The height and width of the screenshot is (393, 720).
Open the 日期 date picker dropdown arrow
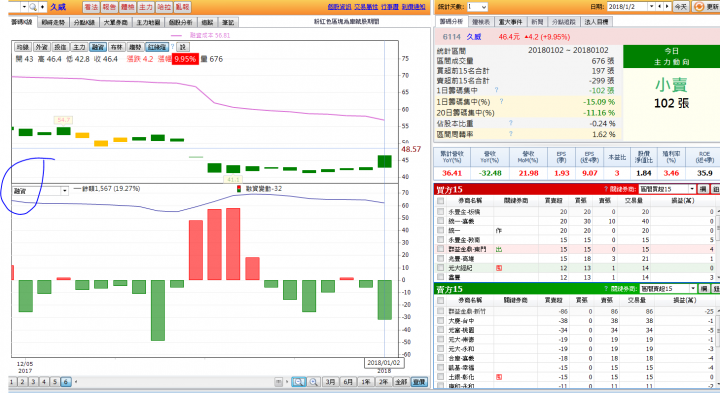pos(651,6)
